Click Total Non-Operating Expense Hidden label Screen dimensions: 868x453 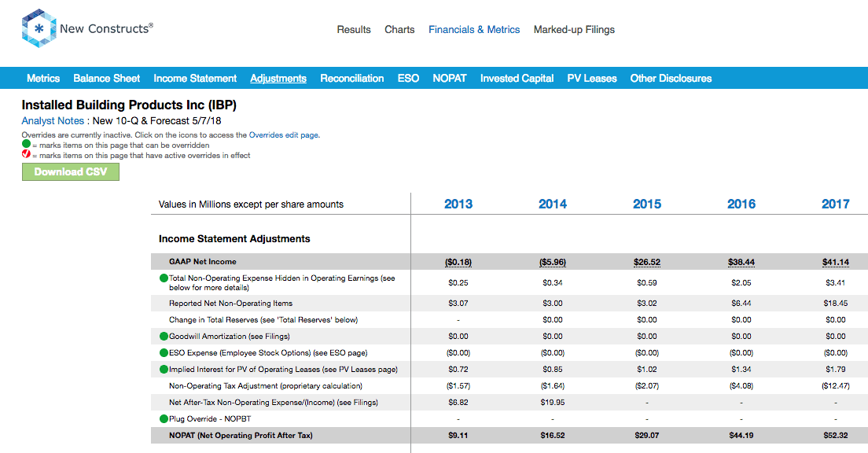(281, 282)
